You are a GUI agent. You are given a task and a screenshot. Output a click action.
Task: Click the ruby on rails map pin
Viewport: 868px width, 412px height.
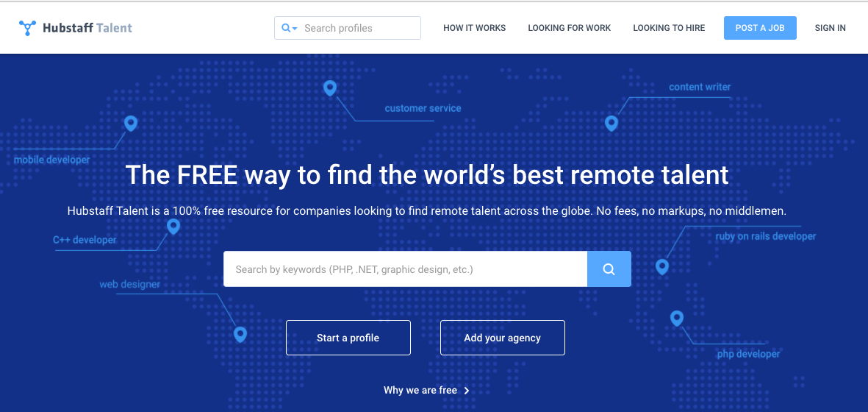point(662,266)
